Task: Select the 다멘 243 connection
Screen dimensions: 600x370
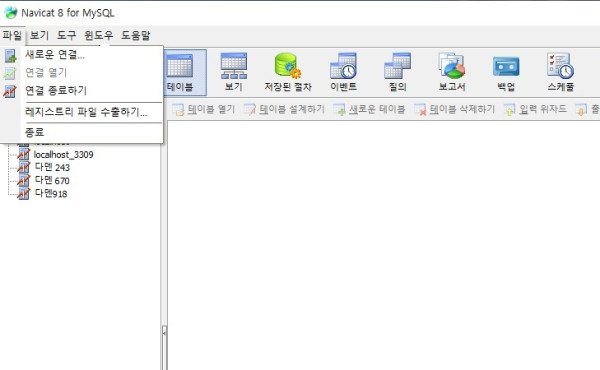Action: point(52,167)
